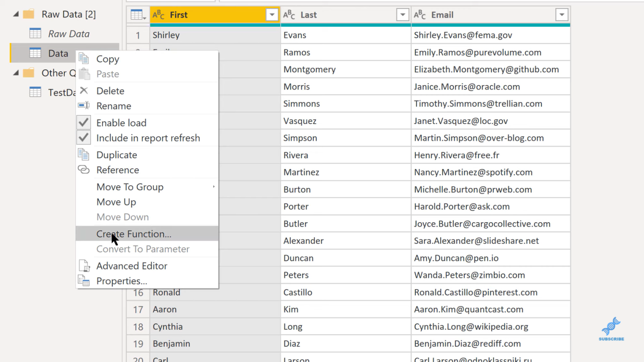Click the Delete X icon
This screenshot has width=644, height=362.
(84, 90)
